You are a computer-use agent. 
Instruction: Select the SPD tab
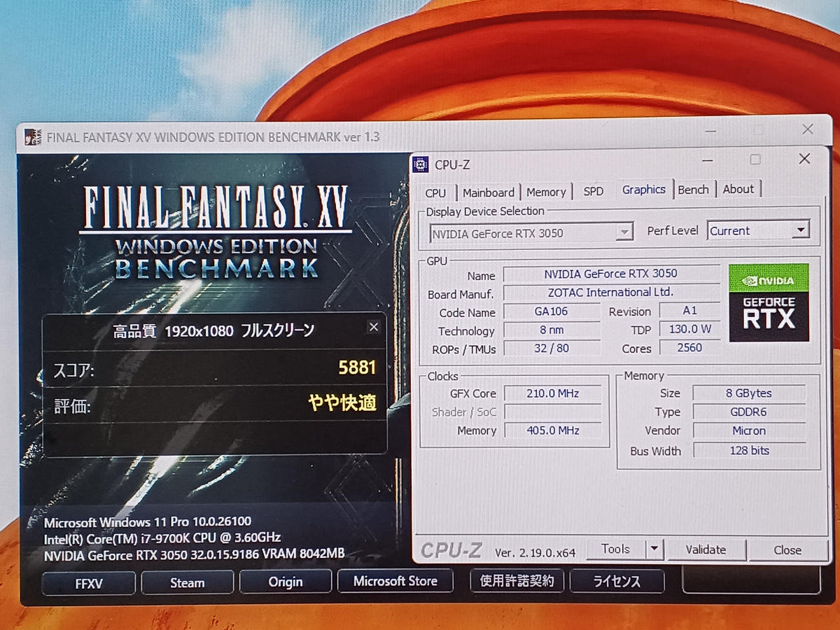pos(593,191)
